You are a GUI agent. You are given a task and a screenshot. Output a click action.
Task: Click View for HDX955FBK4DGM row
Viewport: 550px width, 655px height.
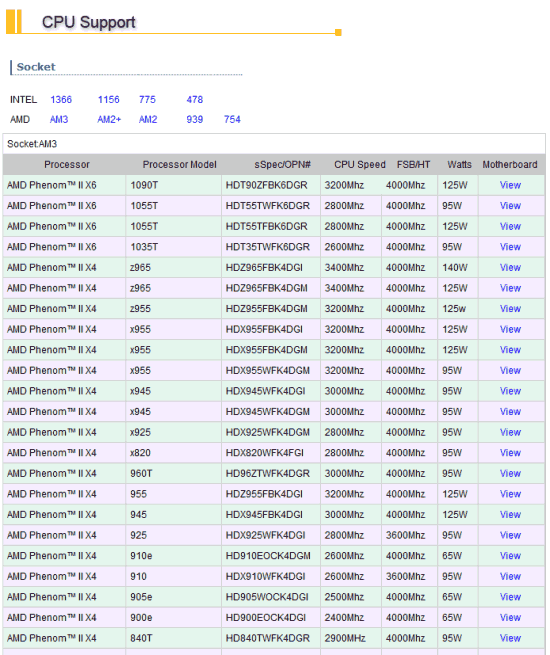[x=510, y=350]
